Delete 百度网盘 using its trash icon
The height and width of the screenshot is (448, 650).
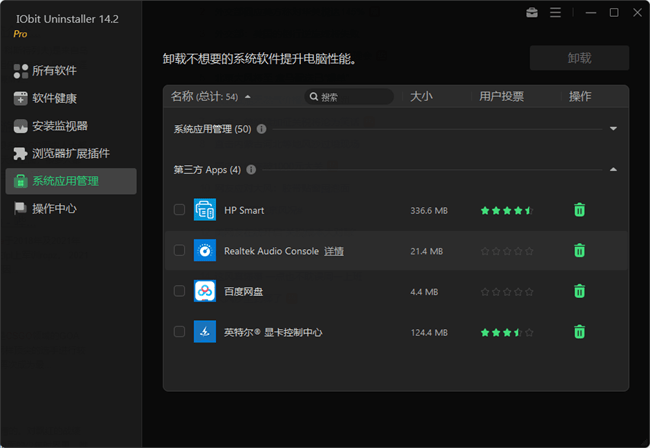tap(579, 291)
